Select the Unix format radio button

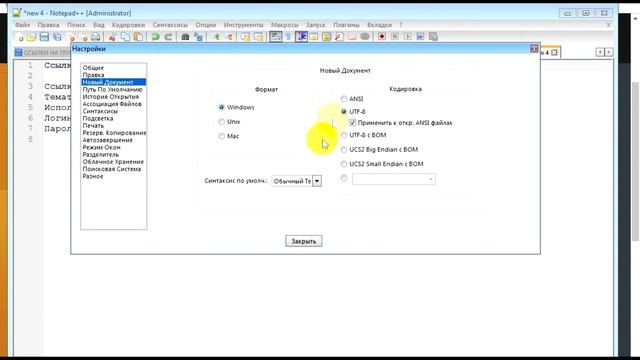pos(222,122)
